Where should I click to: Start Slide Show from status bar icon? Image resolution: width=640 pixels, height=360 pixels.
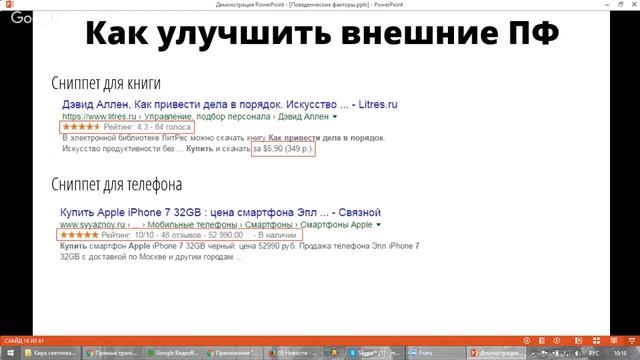(631, 340)
